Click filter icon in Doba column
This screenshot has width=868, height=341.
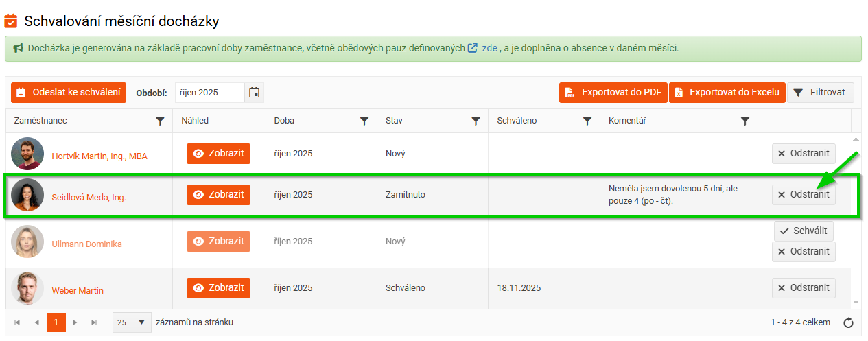click(x=364, y=121)
